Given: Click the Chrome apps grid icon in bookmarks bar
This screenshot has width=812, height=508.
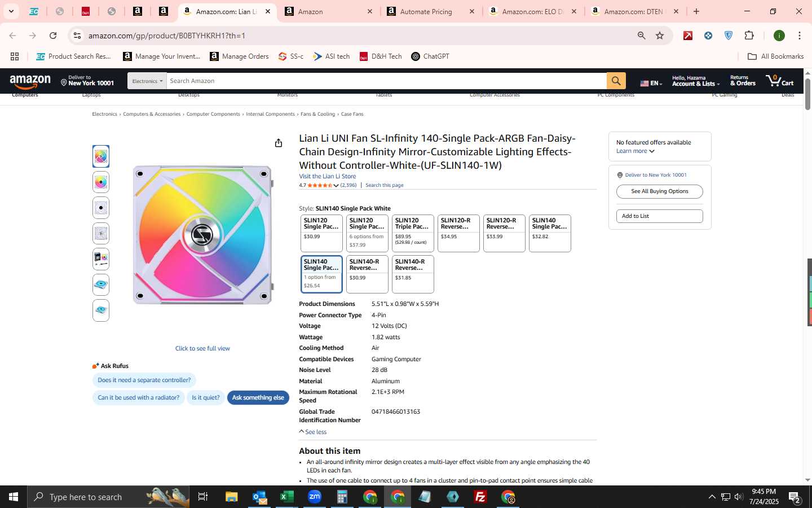Looking at the screenshot, I should 15,56.
